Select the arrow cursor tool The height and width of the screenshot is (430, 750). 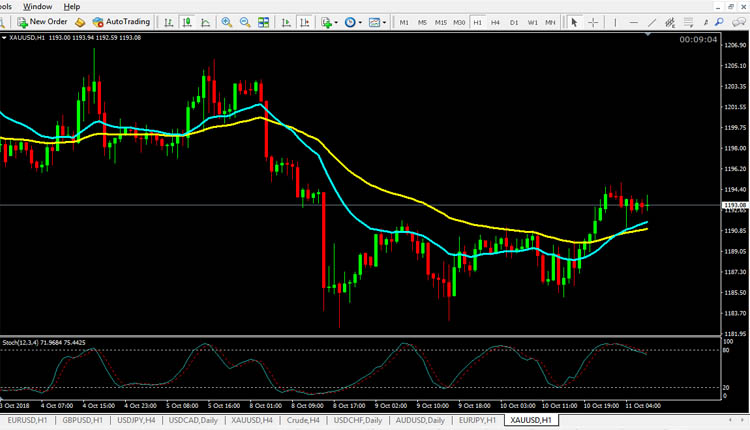[574, 22]
